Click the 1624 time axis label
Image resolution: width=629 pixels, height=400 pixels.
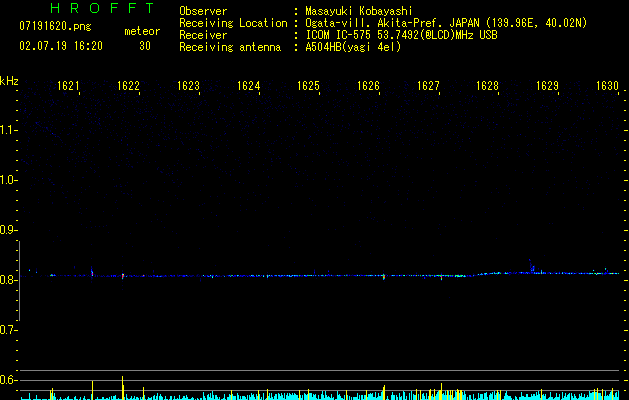tap(248, 86)
